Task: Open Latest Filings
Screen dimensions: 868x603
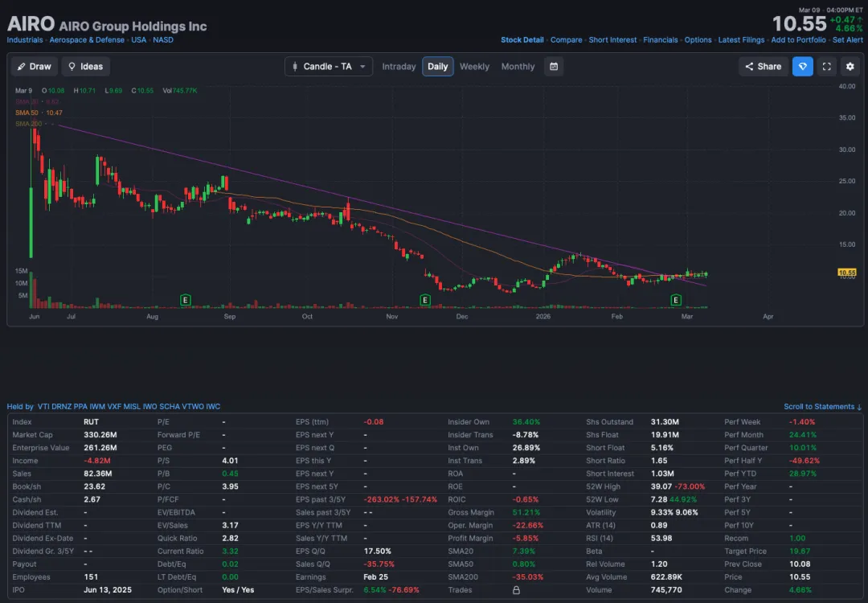Action: pyautogui.click(x=741, y=40)
